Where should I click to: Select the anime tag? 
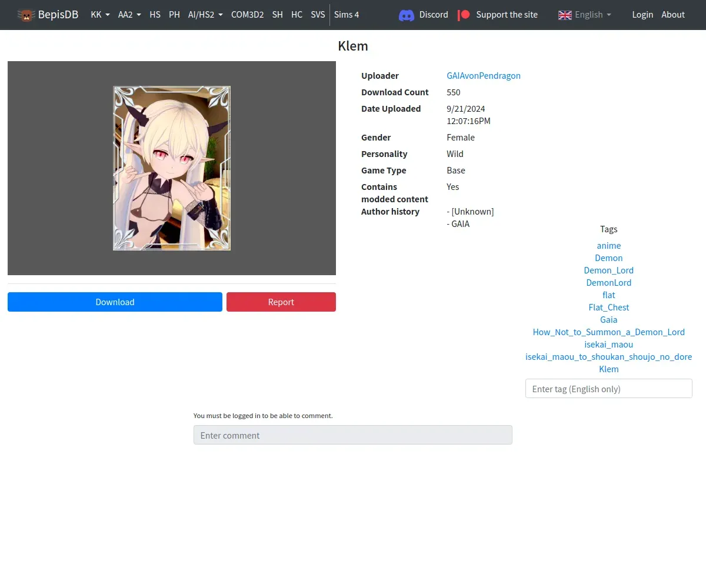tap(609, 246)
